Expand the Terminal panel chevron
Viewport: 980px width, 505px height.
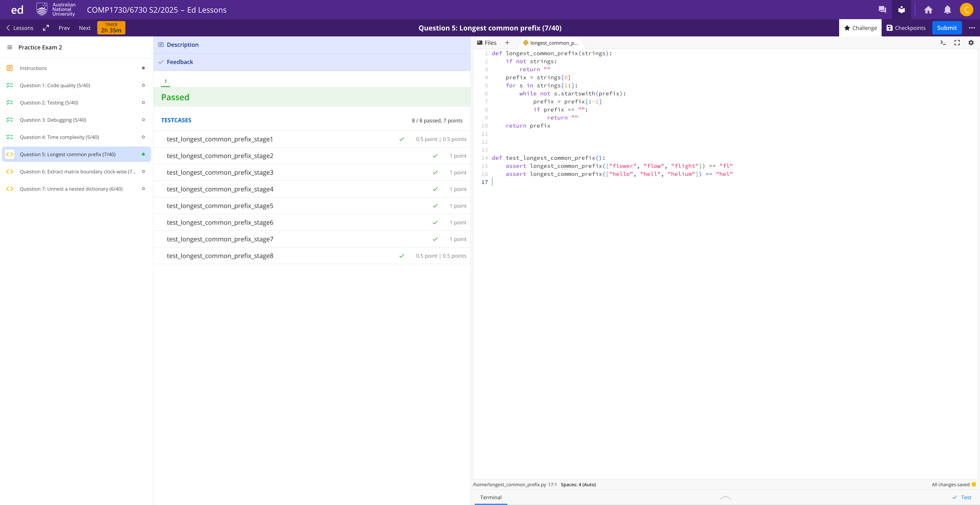pos(725,497)
